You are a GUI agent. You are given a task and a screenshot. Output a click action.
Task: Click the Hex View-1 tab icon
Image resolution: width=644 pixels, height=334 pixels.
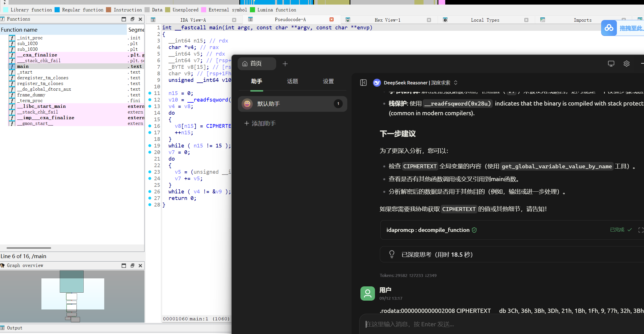pyautogui.click(x=348, y=20)
